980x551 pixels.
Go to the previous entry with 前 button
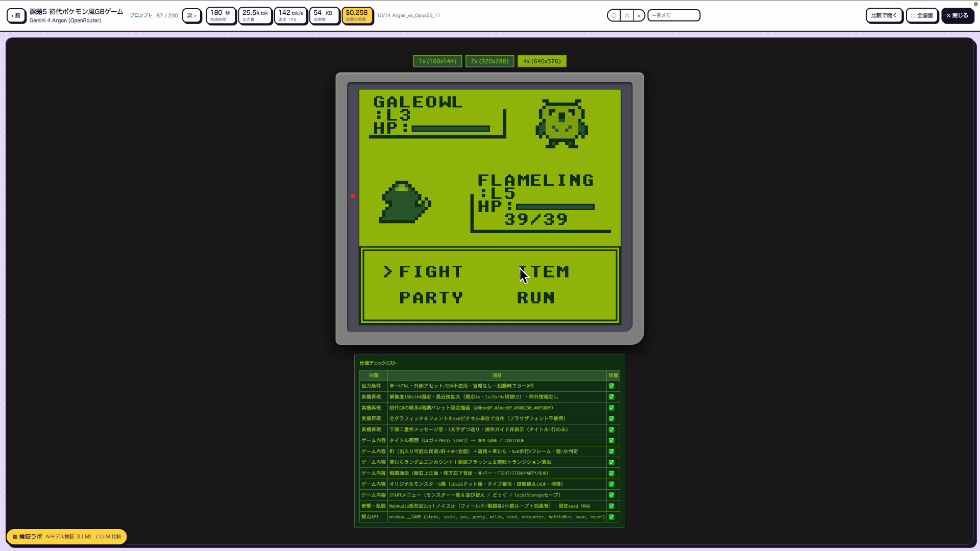coord(16,15)
